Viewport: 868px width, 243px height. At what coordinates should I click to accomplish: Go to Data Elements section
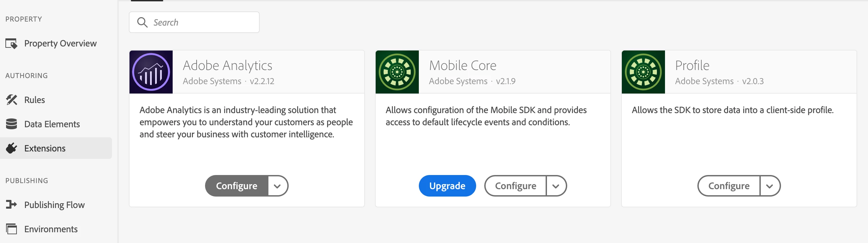(x=52, y=124)
